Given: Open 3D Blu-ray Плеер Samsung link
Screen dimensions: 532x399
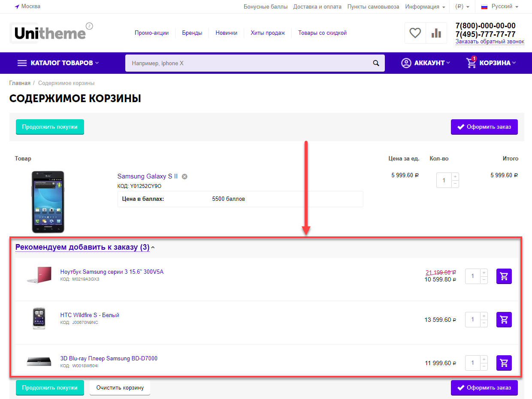Looking at the screenshot, I should click(109, 358).
